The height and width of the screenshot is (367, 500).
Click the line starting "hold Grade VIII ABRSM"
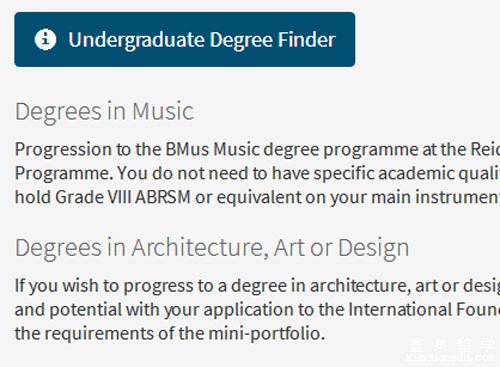coord(257,197)
